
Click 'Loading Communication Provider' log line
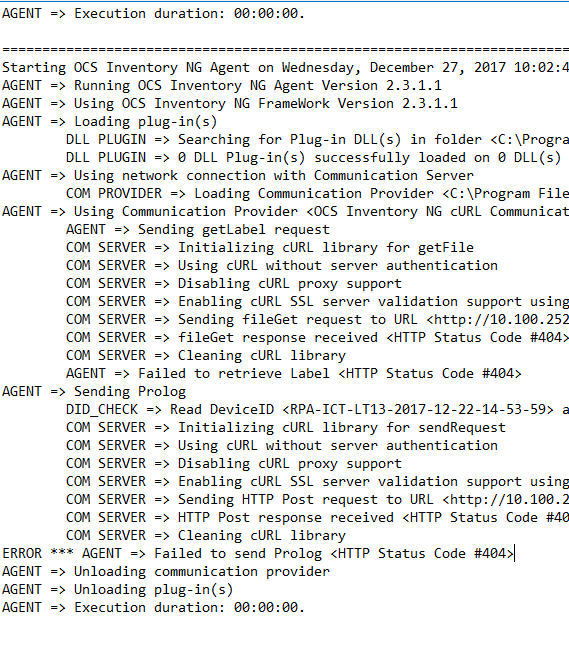point(317,194)
